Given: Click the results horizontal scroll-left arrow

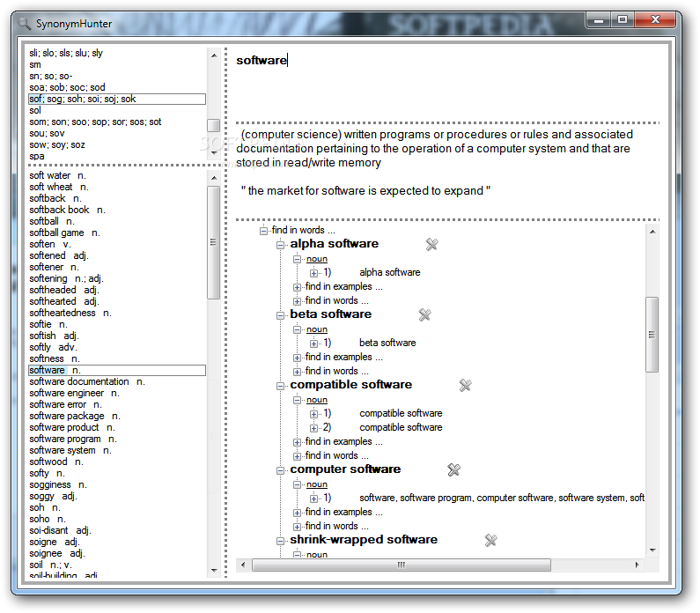Looking at the screenshot, I should point(243,565).
